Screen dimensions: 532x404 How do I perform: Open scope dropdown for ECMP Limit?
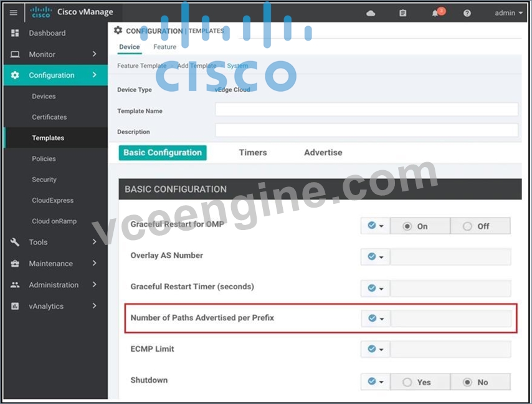376,349
